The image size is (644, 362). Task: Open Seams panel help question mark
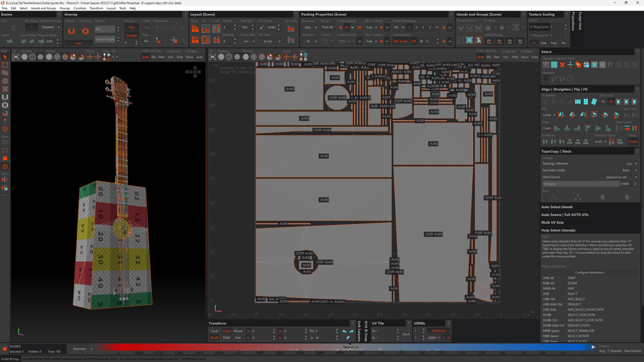point(59,14)
